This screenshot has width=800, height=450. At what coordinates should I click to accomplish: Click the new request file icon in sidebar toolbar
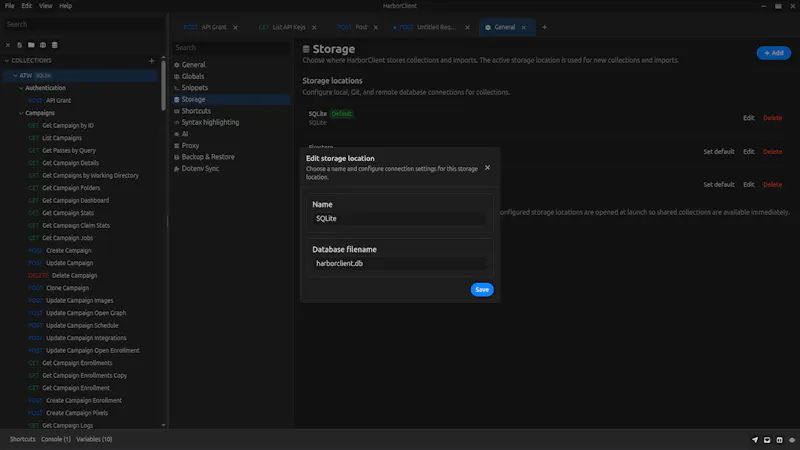point(19,45)
